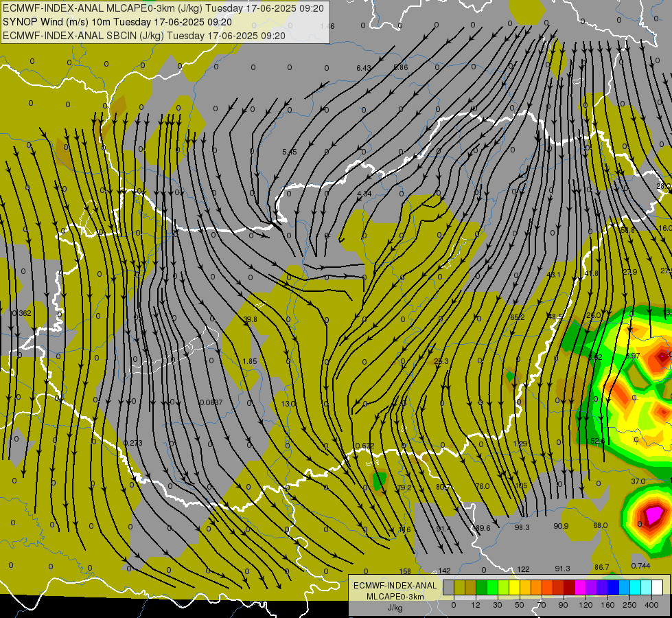The width and height of the screenshot is (672, 618).
Task: Click the map value '58.8'
Action: point(627,230)
